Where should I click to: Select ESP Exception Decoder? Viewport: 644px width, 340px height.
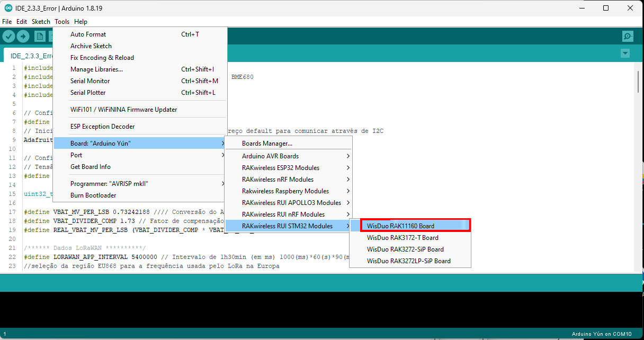140,127
